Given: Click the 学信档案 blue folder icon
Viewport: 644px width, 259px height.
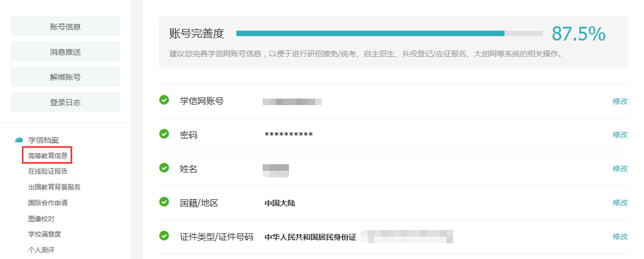Looking at the screenshot, I should coord(19,140).
